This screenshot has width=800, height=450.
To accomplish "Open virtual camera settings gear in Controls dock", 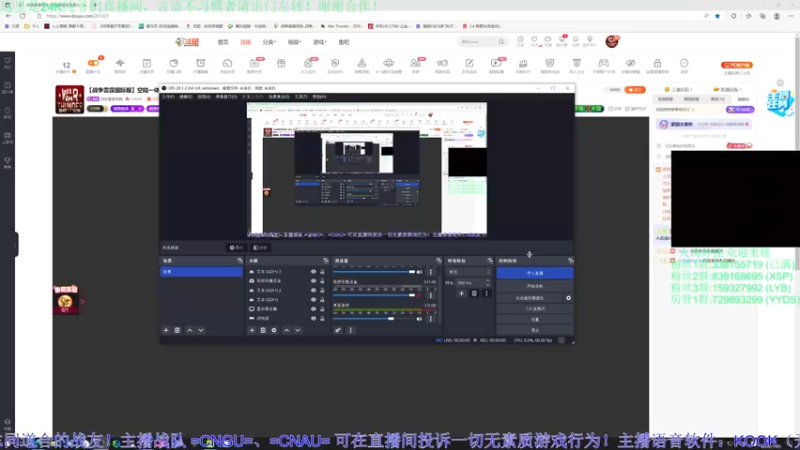I will pyautogui.click(x=568, y=298).
